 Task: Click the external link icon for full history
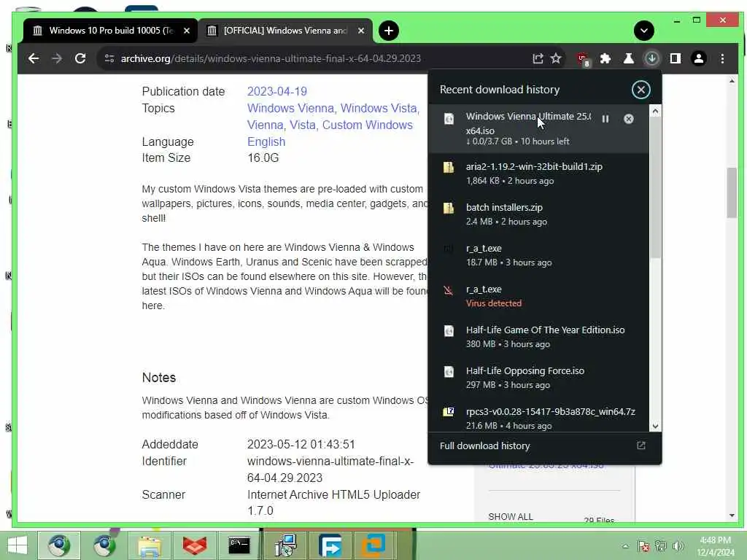[x=640, y=446]
